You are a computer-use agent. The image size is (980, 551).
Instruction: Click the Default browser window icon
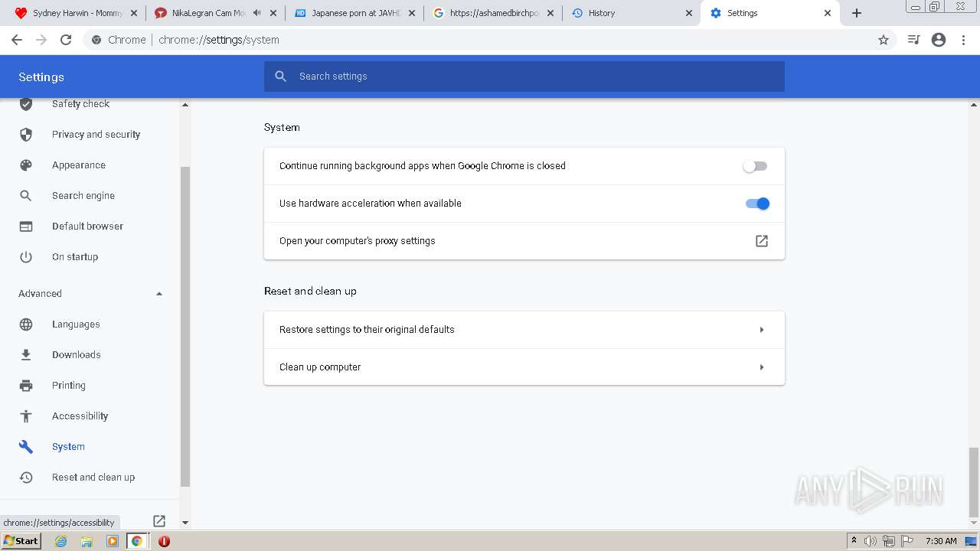(26, 227)
